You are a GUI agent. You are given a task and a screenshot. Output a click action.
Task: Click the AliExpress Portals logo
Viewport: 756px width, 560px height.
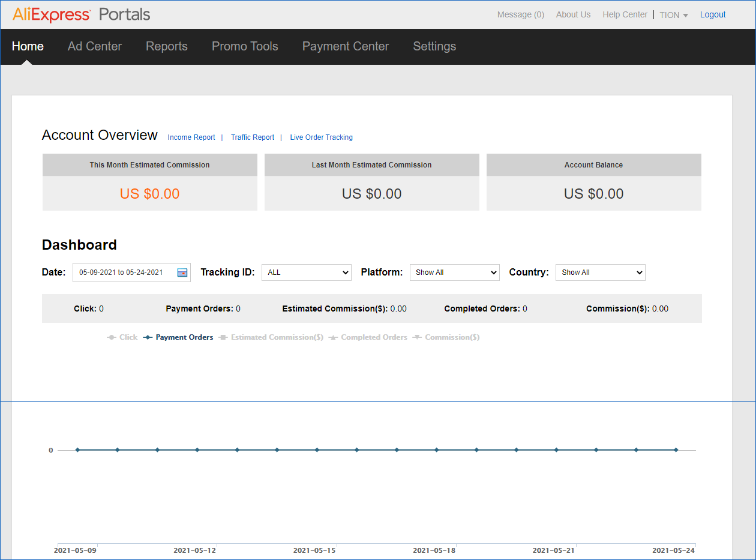pyautogui.click(x=82, y=14)
